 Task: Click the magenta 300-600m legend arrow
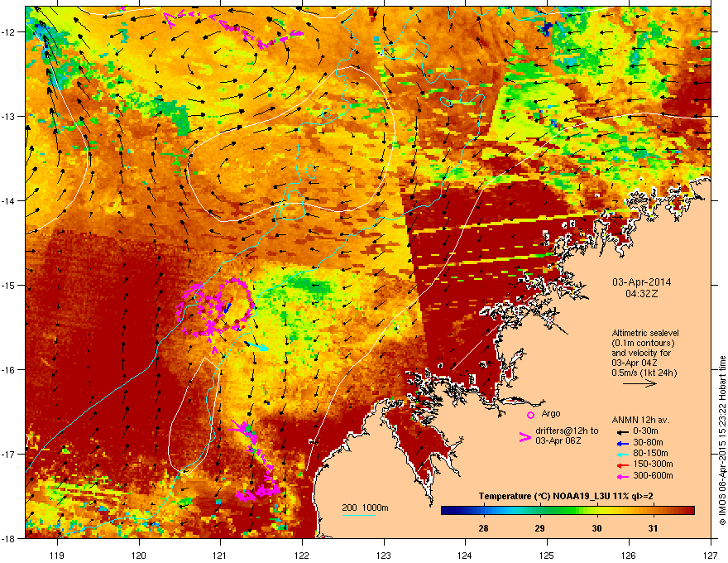[x=623, y=477]
